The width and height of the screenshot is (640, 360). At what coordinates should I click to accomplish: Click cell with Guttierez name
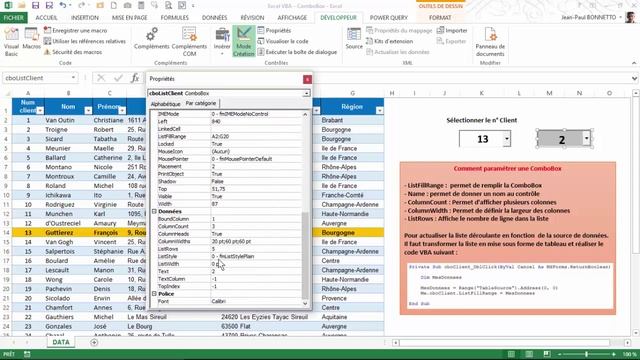(x=68, y=233)
